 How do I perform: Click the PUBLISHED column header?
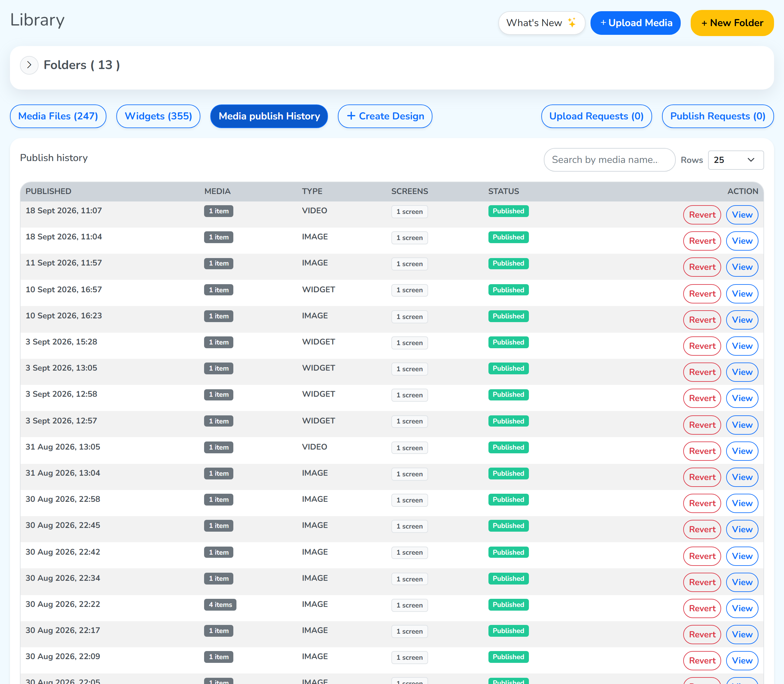coord(49,191)
